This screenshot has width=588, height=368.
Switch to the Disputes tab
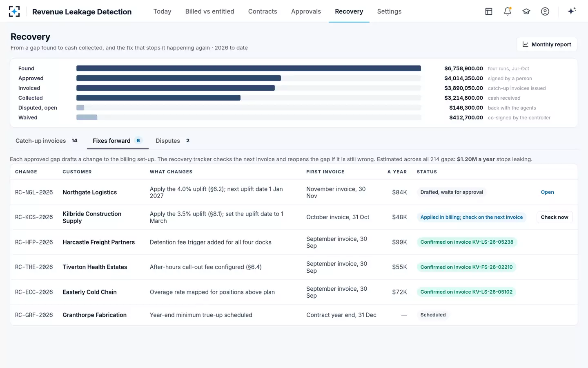pos(172,141)
